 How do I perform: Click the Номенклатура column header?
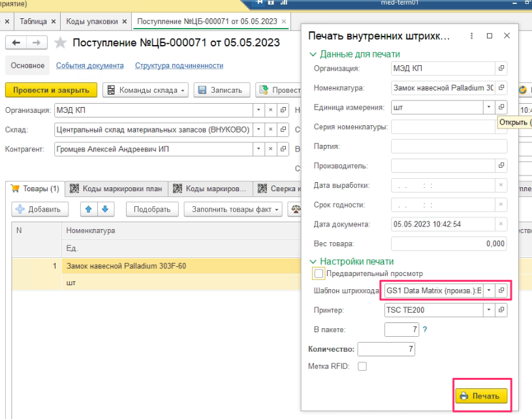[x=181, y=230]
